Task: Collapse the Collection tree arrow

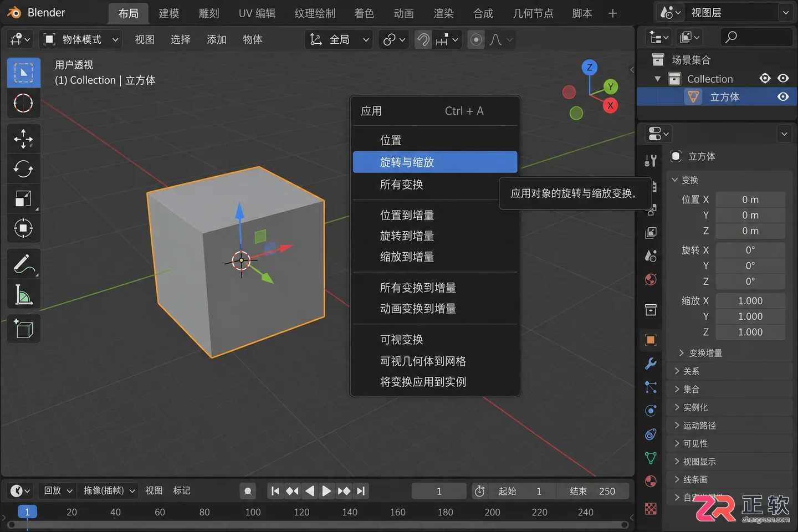Action: pyautogui.click(x=658, y=79)
